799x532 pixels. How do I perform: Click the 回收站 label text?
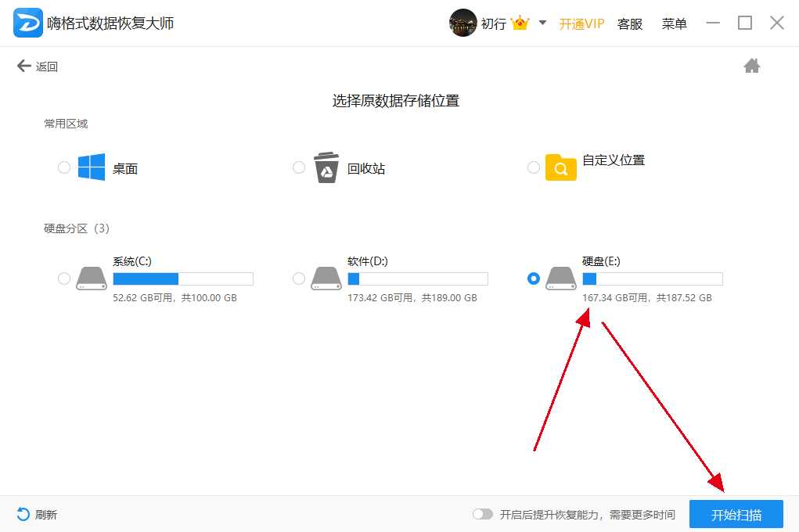click(x=366, y=169)
